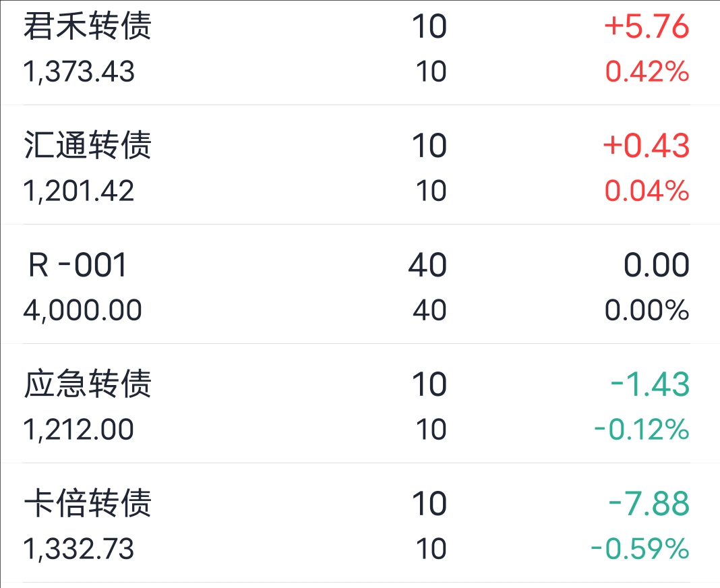
Task: Tap the R-001 quantity 40
Action: tap(427, 265)
